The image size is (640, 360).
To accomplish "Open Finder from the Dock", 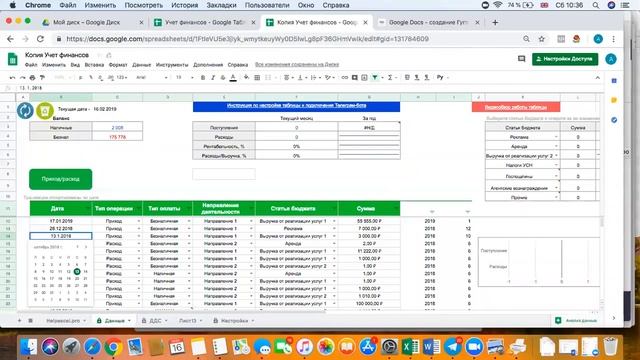I will (x=29, y=347).
